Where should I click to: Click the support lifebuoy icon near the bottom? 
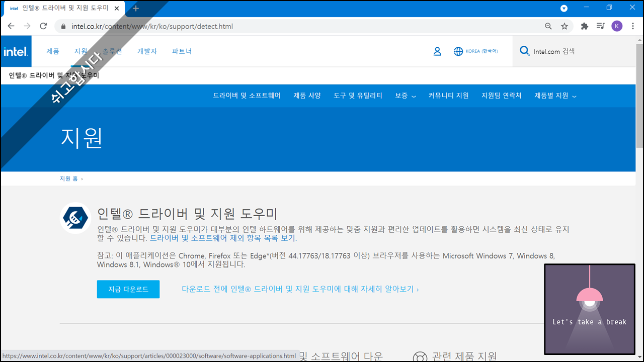420,357
